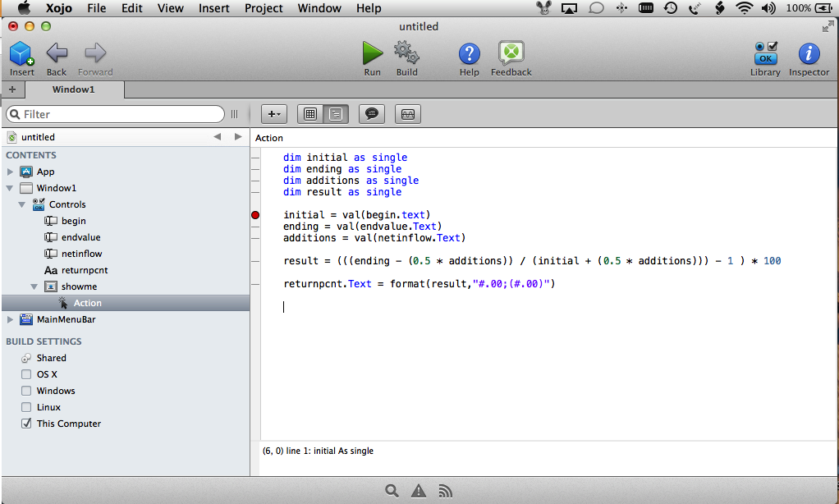Enable the OS X build checkbox

click(x=26, y=374)
